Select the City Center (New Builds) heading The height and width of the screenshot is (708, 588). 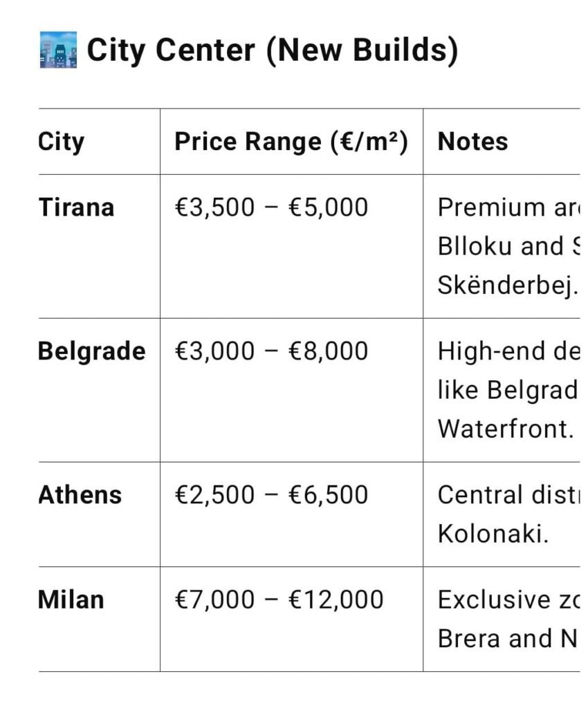tap(273, 50)
